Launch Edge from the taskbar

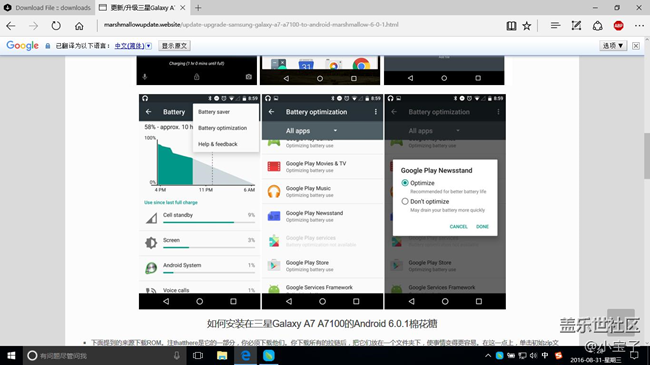coord(245,355)
